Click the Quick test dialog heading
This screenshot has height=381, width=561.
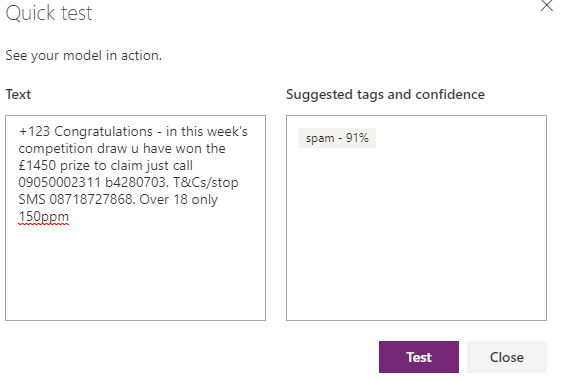click(49, 13)
